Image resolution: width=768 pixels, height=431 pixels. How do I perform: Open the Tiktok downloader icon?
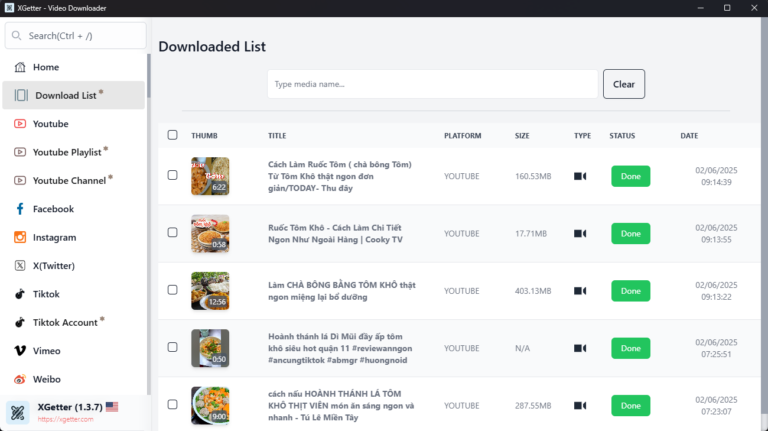[20, 294]
